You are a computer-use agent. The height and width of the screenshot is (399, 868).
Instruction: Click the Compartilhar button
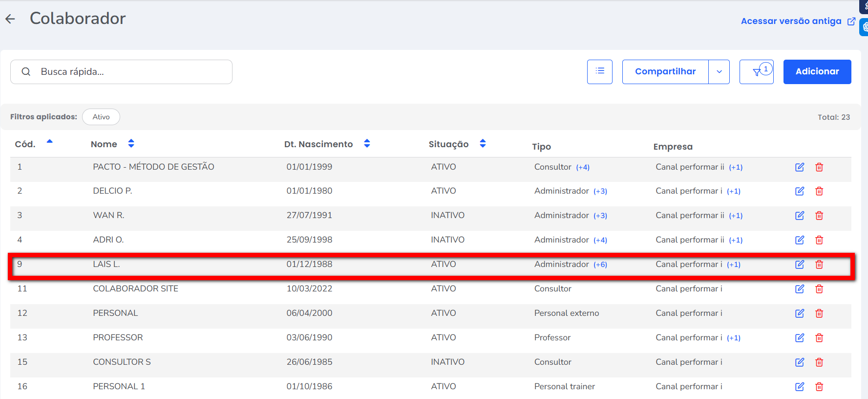pos(665,71)
